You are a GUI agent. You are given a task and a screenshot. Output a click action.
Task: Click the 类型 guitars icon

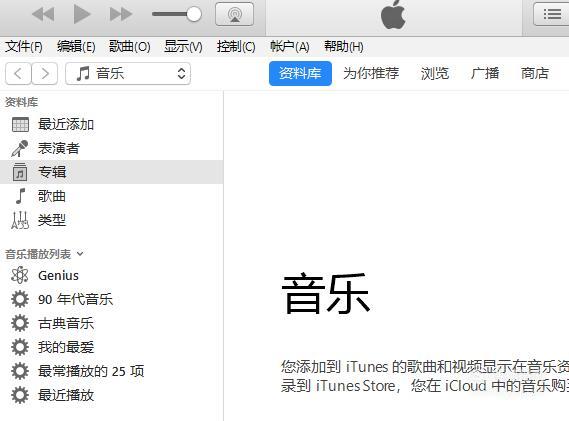click(20, 220)
